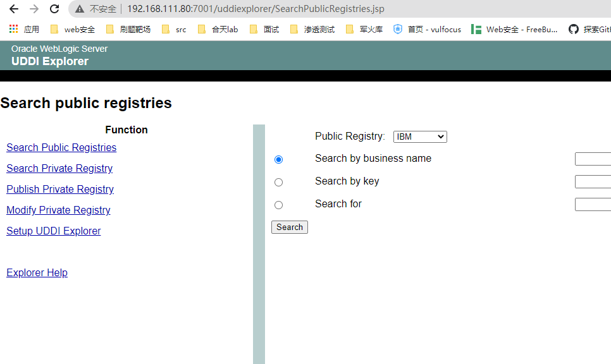
Task: Click the Search for input field
Action: (x=593, y=204)
